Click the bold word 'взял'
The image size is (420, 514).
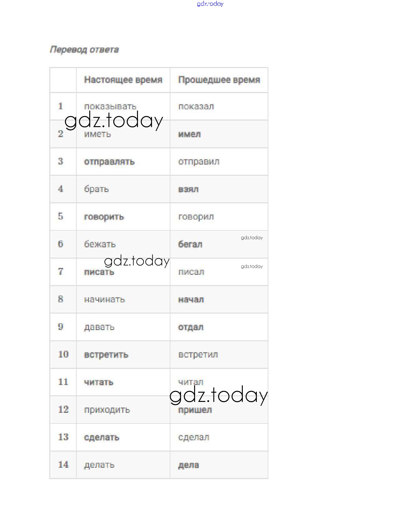pos(188,189)
